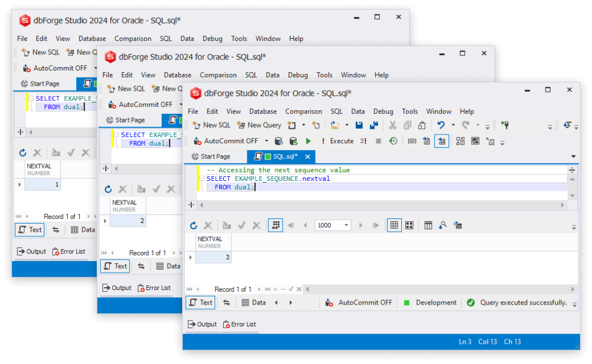Select the Text results view button
Viewport: 592px width, 364px height.
200,302
